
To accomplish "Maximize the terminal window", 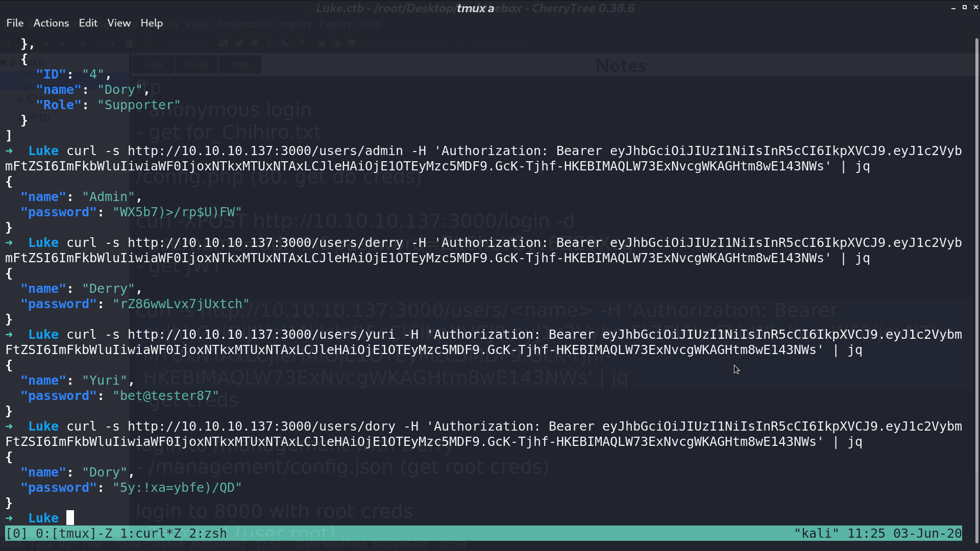I will tap(965, 8).
